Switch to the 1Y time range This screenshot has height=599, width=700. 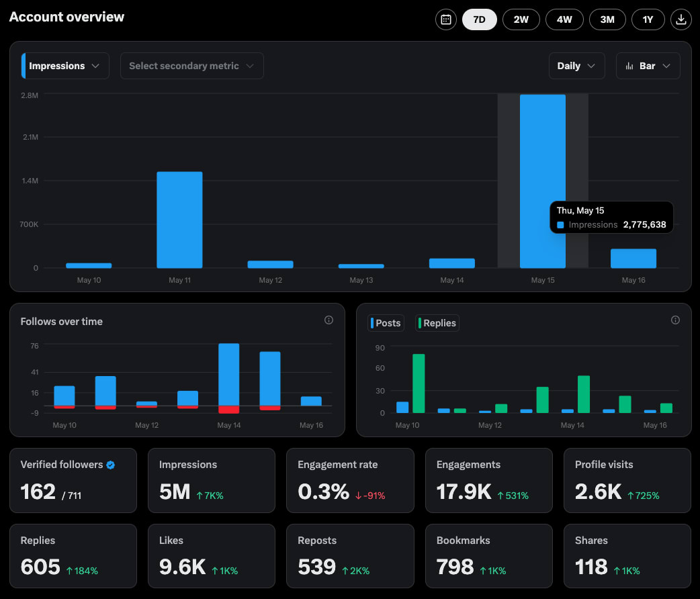point(648,19)
